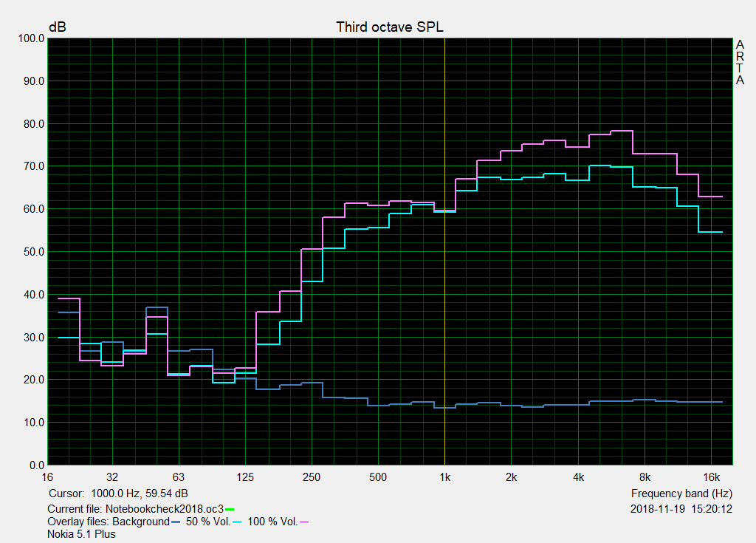Click the 'Background' overlay legend label
The width and height of the screenshot is (756, 543).
(141, 522)
